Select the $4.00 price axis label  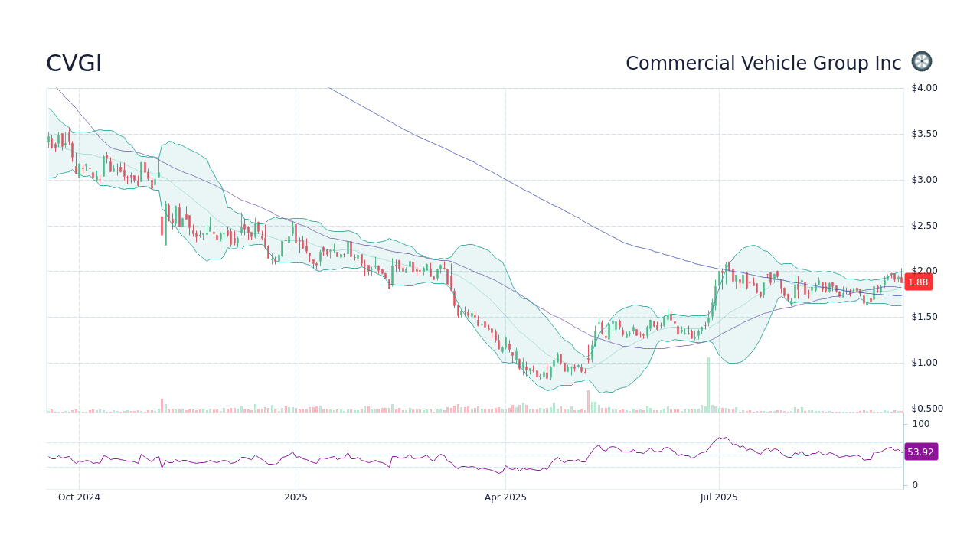click(924, 88)
